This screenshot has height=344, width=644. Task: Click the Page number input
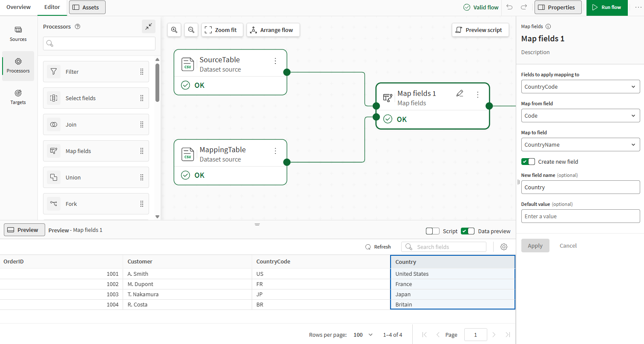point(476,335)
